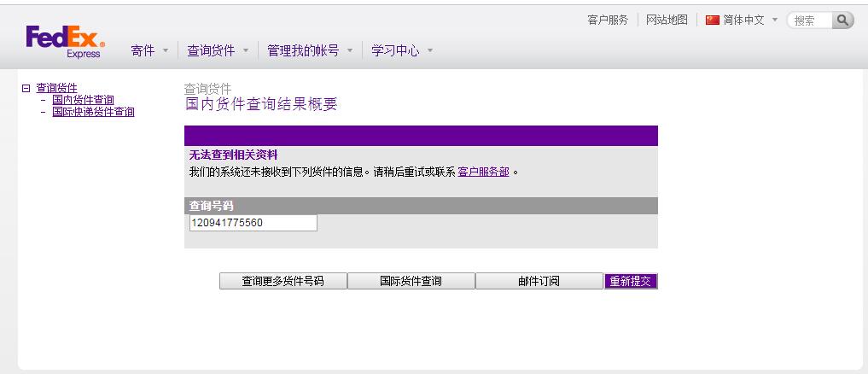Select 简体中文 language text

pos(744,20)
